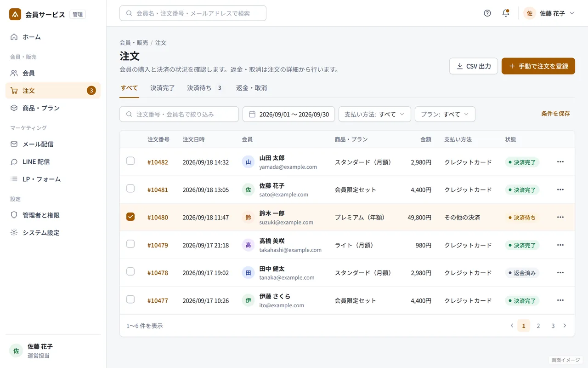This screenshot has height=368, width=588.
Task: Check the box for order #10482
Action: click(x=130, y=161)
